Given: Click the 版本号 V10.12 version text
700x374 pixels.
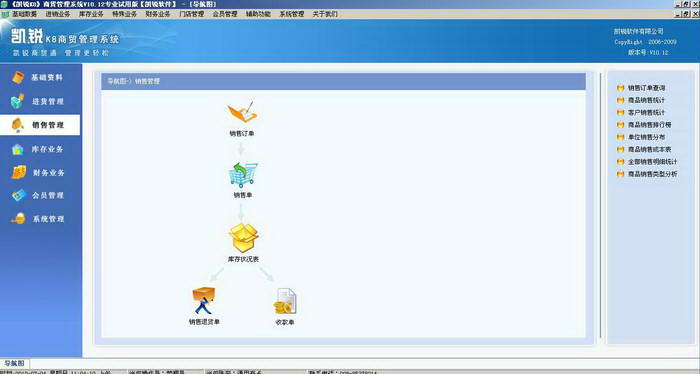Looking at the screenshot, I should click(x=648, y=52).
